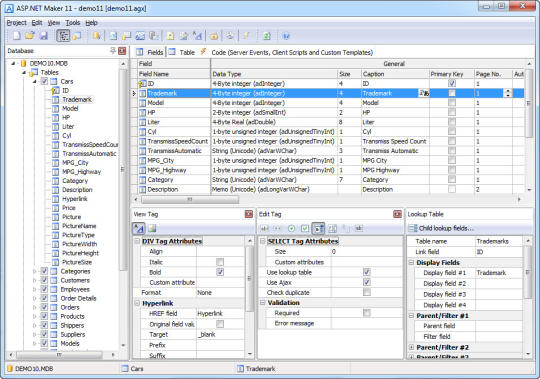Collapse the Cars table node

[x=34, y=82]
